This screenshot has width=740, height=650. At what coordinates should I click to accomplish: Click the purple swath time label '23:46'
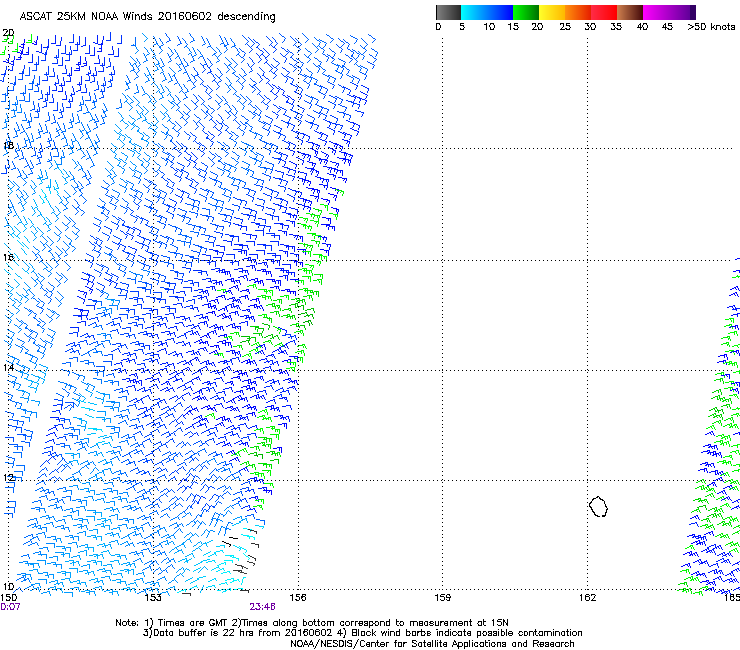[x=262, y=607]
